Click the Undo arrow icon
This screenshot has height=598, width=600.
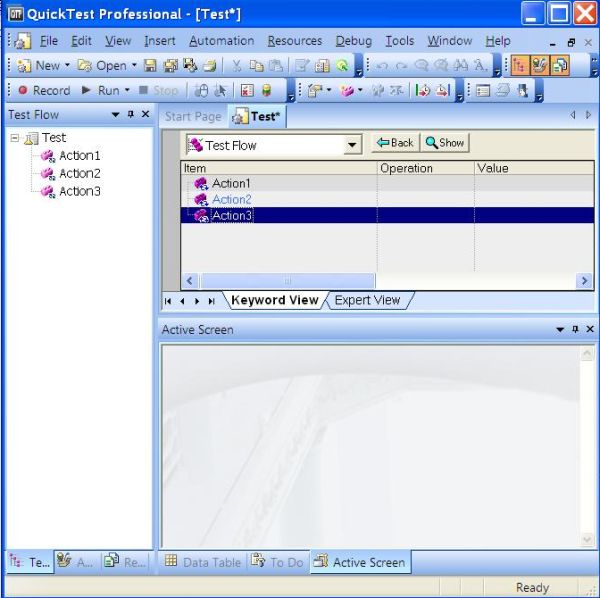[x=382, y=66]
